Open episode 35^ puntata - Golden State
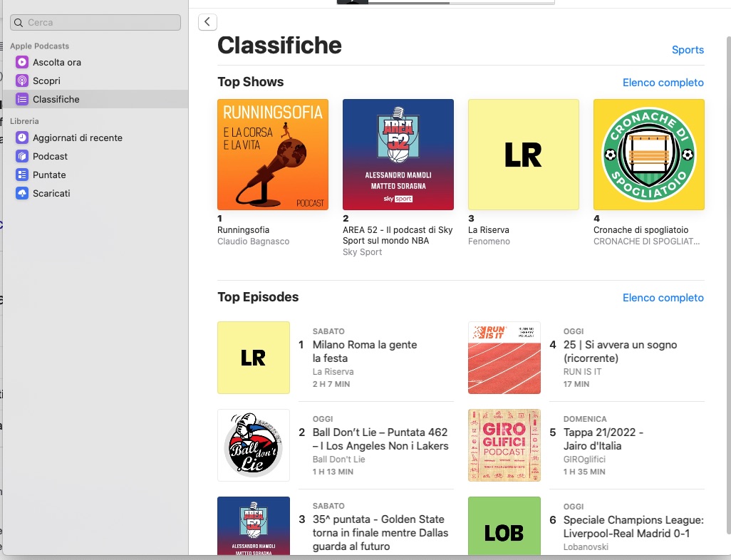The image size is (731, 560). 380,533
